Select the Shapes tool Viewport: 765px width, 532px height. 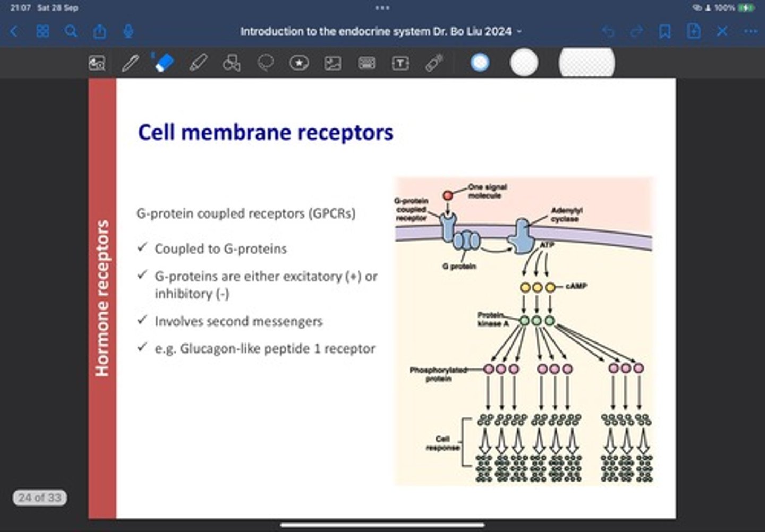pos(232,63)
